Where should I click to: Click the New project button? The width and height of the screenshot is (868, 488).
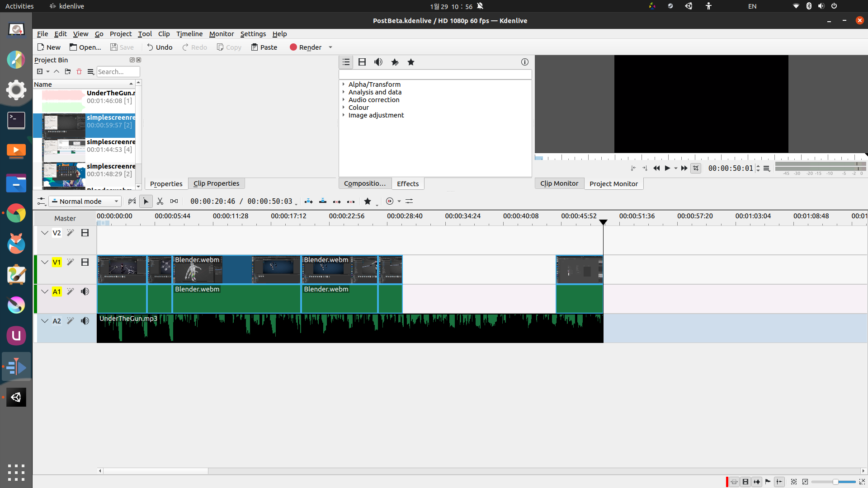pyautogui.click(x=49, y=47)
